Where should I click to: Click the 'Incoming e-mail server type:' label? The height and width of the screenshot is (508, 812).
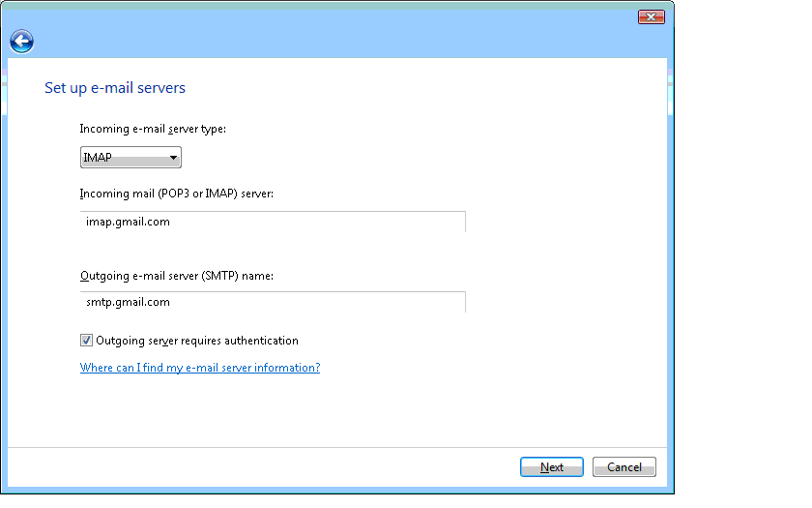coord(153,129)
